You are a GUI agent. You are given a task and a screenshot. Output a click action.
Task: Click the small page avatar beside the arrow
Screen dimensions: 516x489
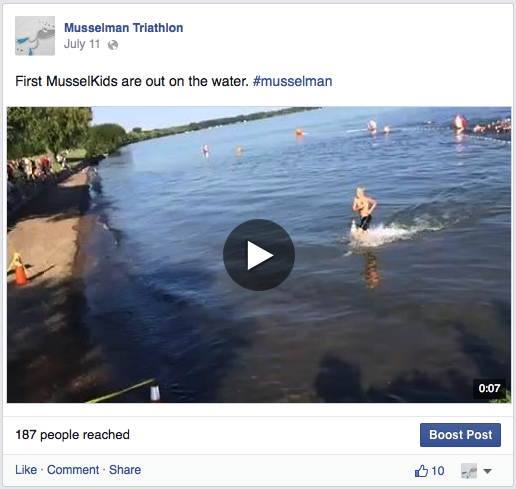[469, 471]
